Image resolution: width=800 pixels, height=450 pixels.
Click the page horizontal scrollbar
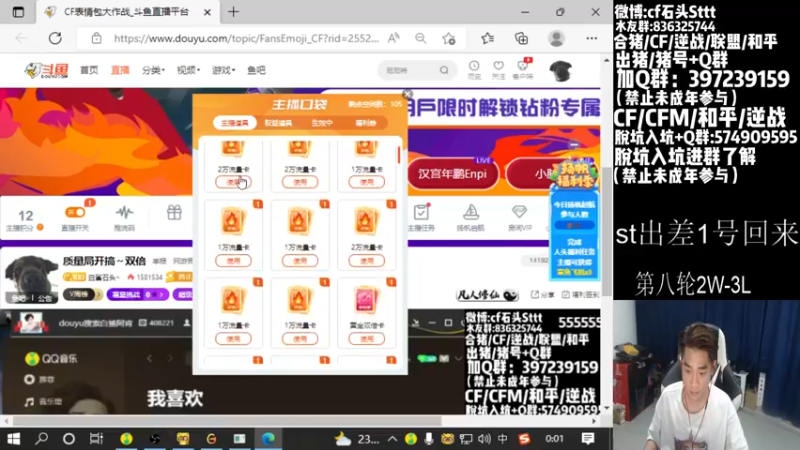pyautogui.click(x=227, y=421)
